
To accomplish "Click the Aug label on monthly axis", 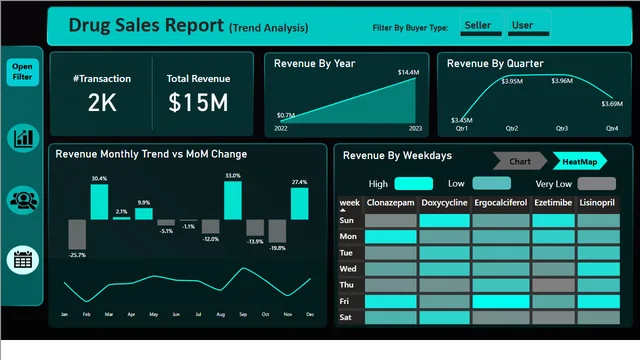I will [220, 314].
